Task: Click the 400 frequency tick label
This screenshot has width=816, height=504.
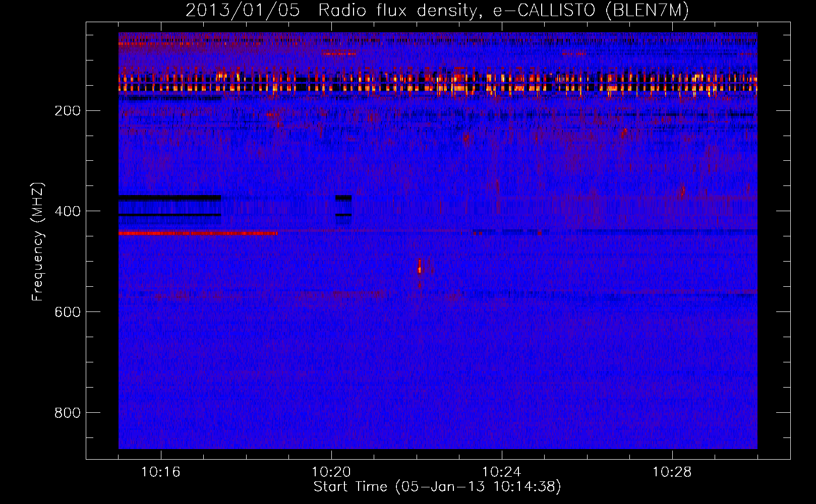Action: point(68,211)
